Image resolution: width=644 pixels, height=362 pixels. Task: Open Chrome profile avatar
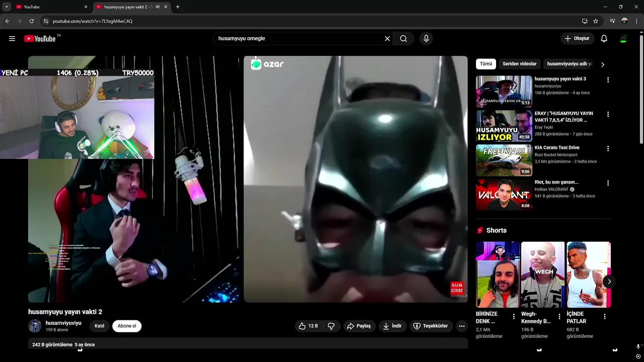pos(624,21)
